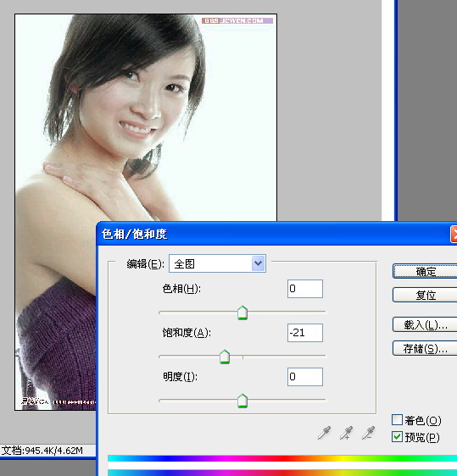Click the 复位 button
The image size is (457, 476).
tap(425, 295)
